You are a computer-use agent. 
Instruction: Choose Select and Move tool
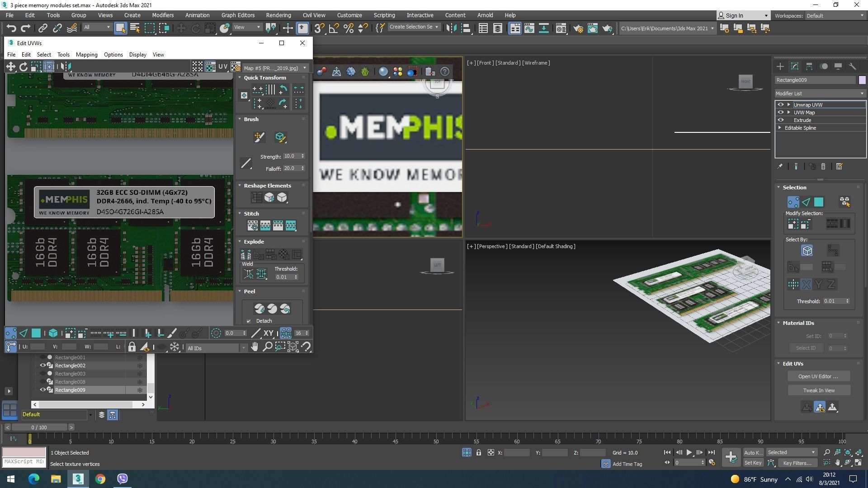click(x=181, y=28)
